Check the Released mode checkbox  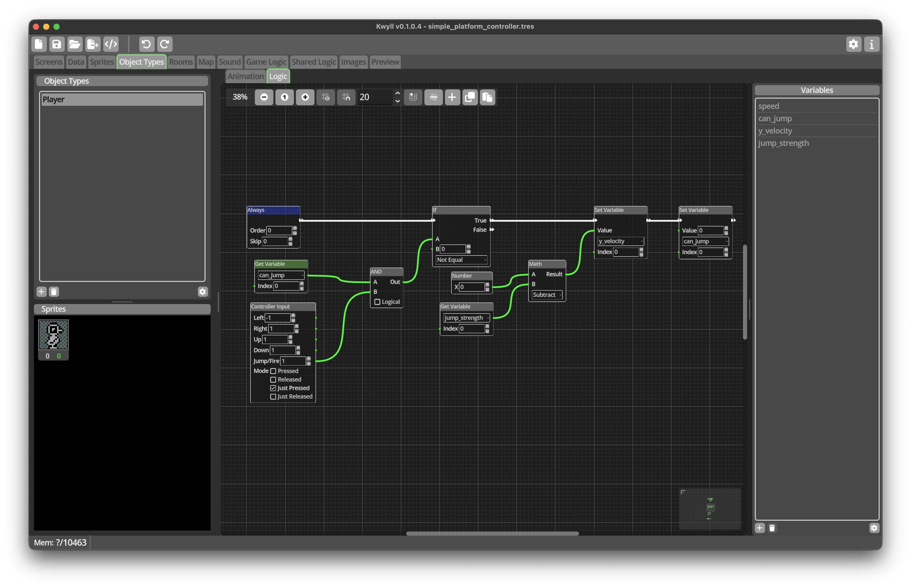[273, 380]
